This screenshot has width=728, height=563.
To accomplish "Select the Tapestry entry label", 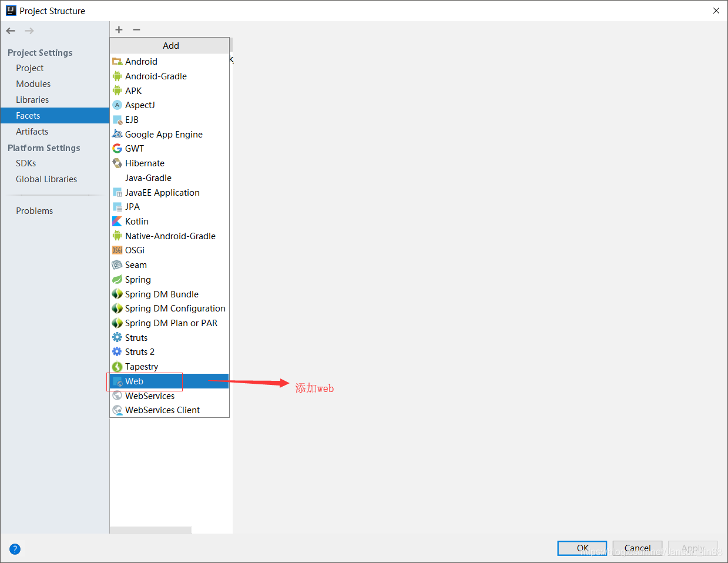I will 142,367.
